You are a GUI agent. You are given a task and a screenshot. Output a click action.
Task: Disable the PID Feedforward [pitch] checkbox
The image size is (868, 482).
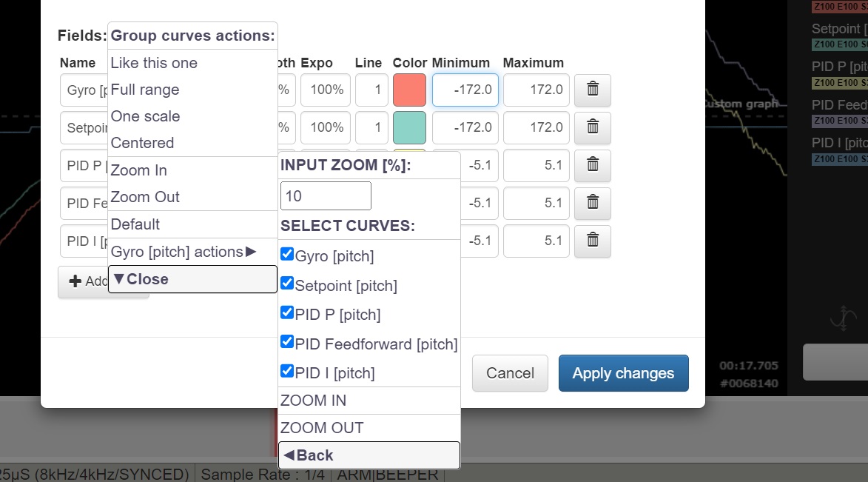(288, 342)
